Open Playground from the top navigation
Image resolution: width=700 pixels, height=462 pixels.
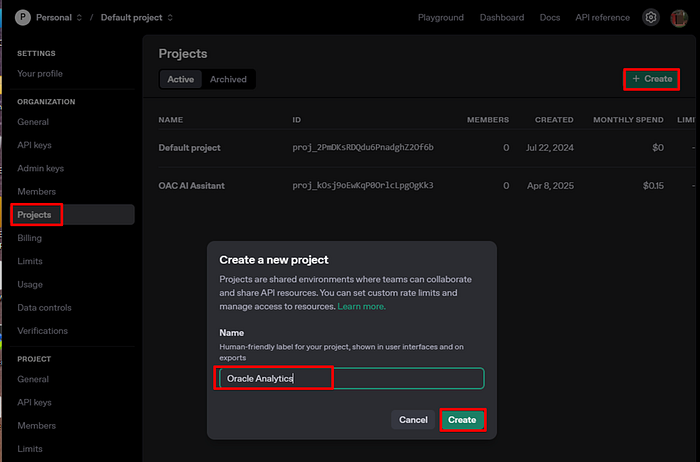point(441,17)
